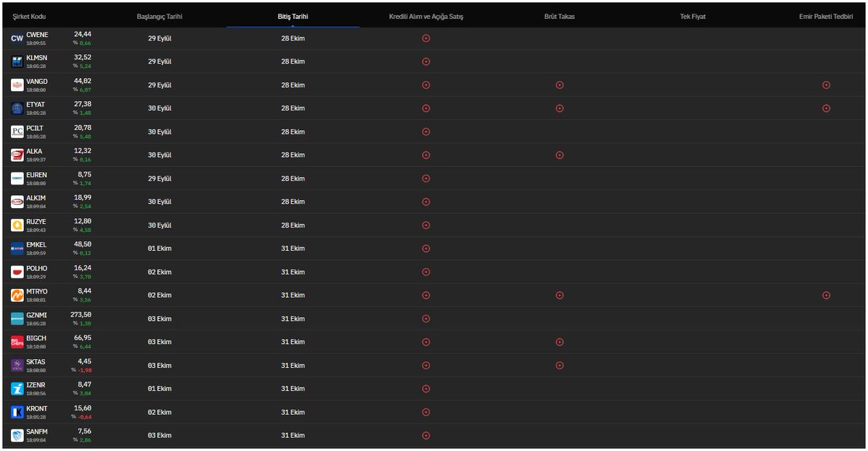Click CWENE Kredili Alım ve Açığa Satış marker
The height and width of the screenshot is (451, 868).
(426, 38)
